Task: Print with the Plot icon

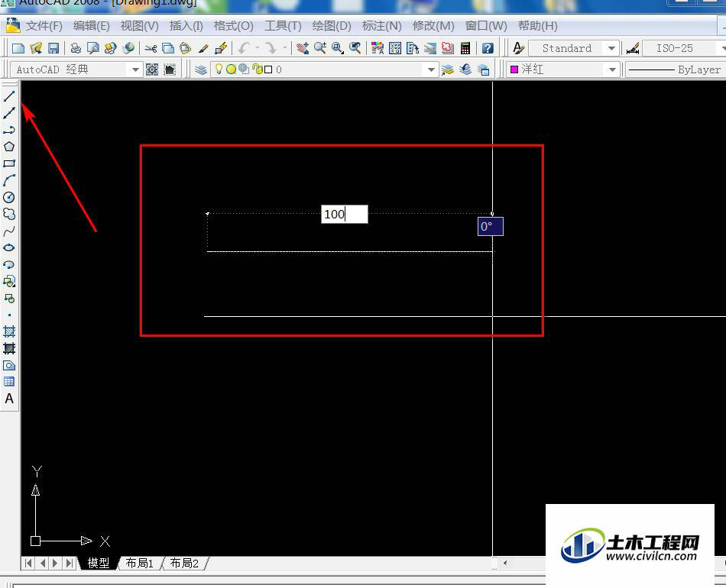Action: coord(76,48)
